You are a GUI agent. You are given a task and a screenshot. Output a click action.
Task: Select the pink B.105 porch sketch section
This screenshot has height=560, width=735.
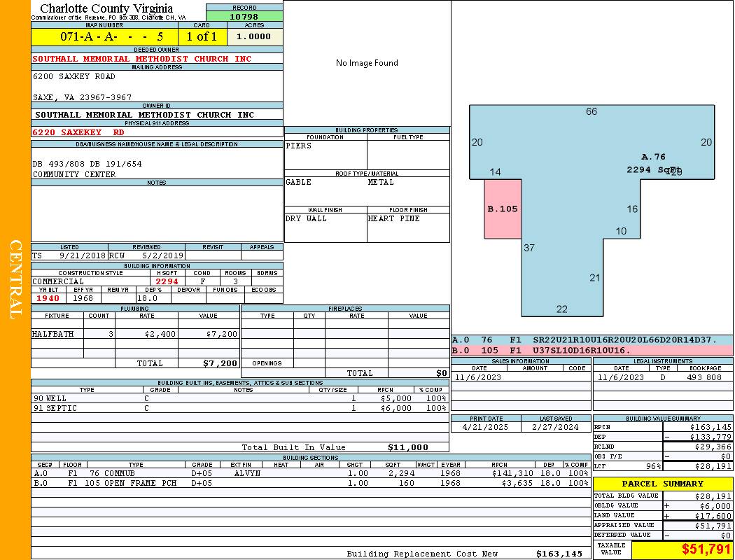pyautogui.click(x=503, y=209)
